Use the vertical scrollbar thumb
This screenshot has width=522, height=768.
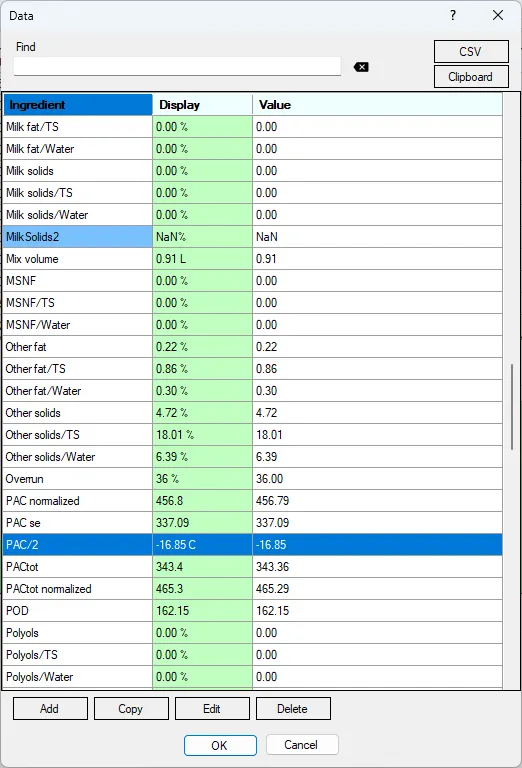tap(512, 407)
